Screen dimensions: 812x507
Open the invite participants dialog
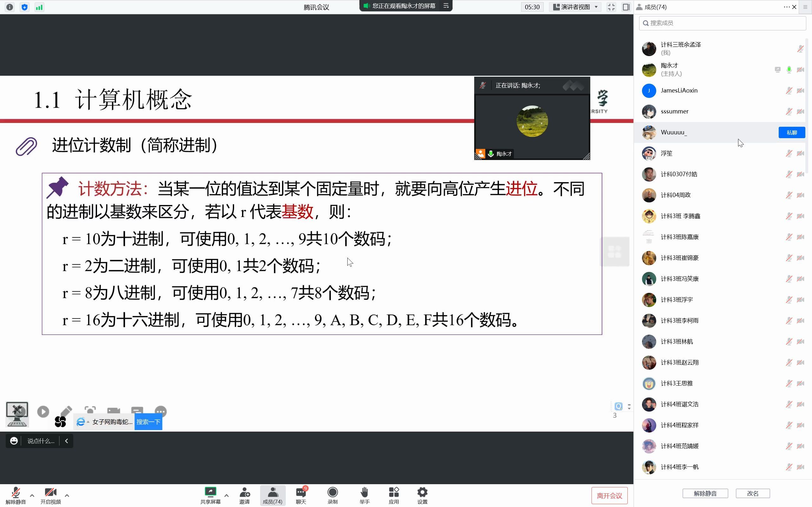245,495
